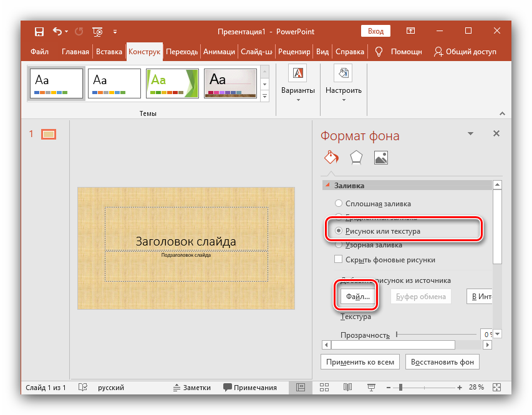This screenshot has width=532, height=415.
Task: Click the Прозрачность slider track
Action: coord(437,335)
